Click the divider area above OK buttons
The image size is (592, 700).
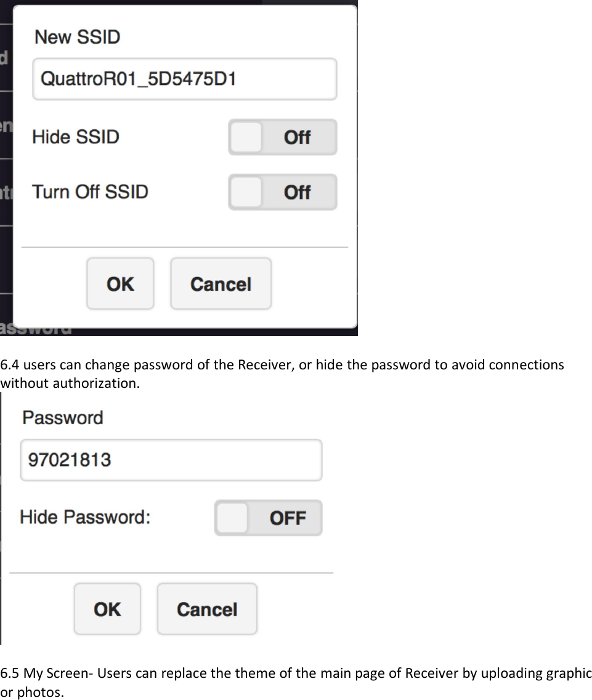click(x=185, y=246)
